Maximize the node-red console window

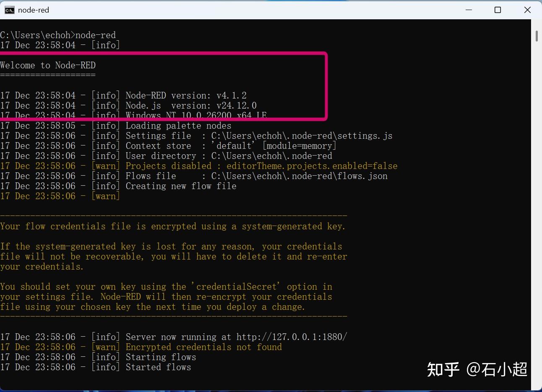pyautogui.click(x=498, y=10)
